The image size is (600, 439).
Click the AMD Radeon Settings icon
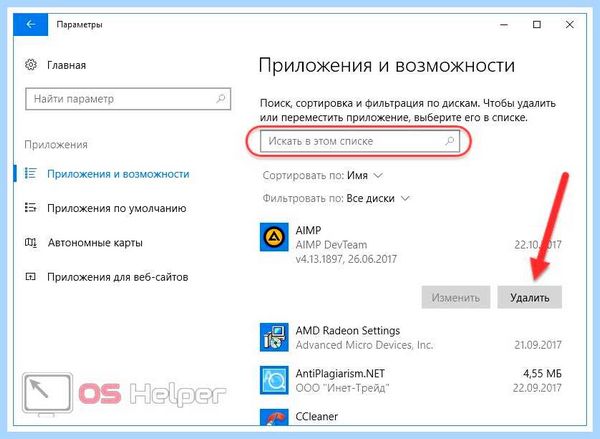[x=274, y=337]
